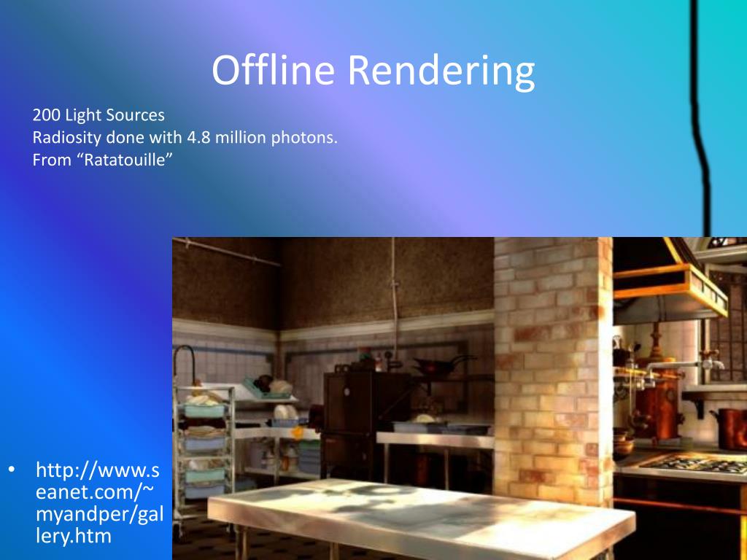The image size is (747, 560).
Task: Click the "Offline Rendering" slide title
Action: point(373,71)
